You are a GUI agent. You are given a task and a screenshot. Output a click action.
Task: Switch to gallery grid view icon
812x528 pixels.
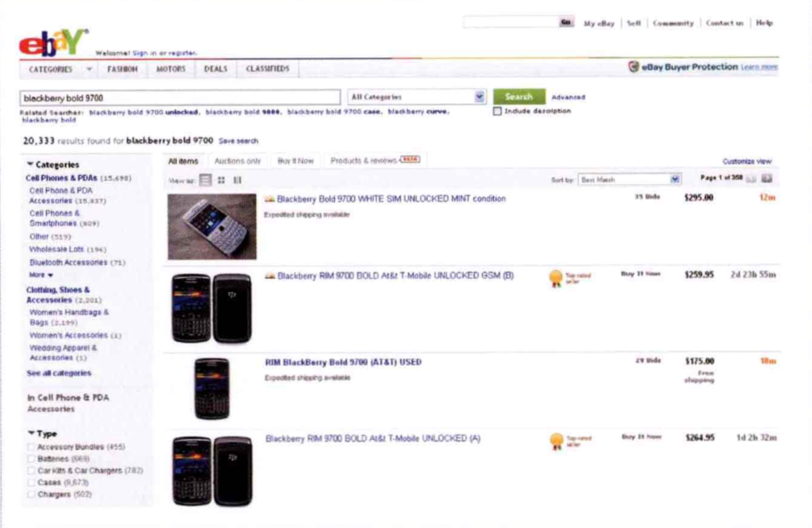coord(222,179)
